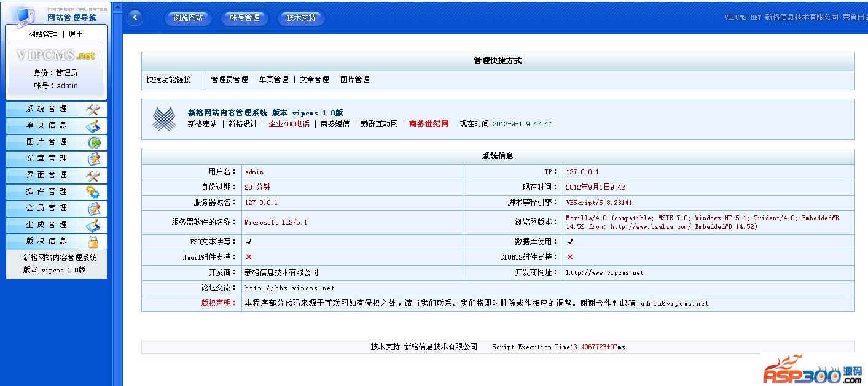Click the pencil icon beside 单页信息
Image resolution: width=868 pixels, height=386 pixels.
point(93,126)
